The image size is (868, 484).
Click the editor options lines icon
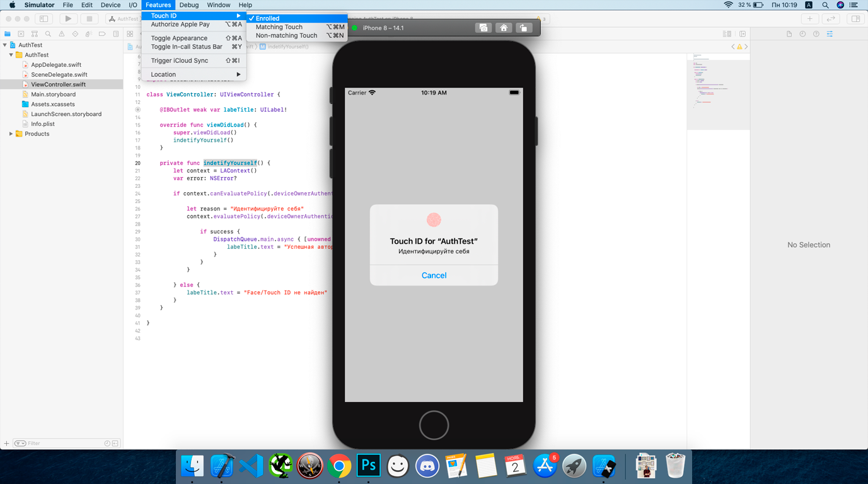click(x=727, y=34)
